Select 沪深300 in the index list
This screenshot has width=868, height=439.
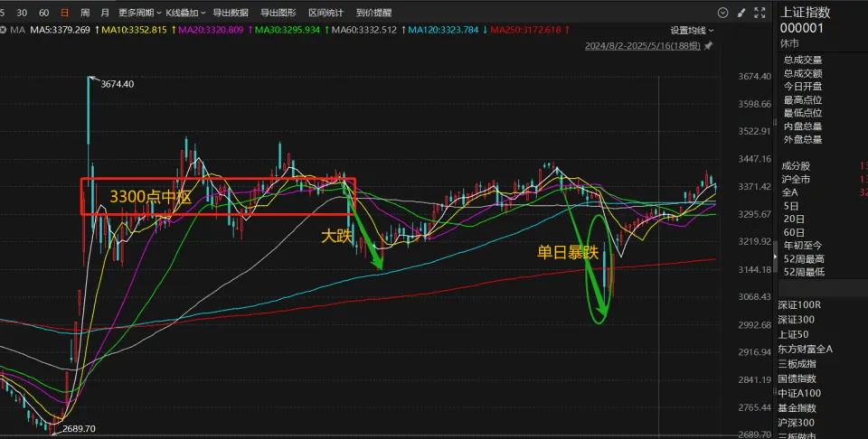point(797,422)
